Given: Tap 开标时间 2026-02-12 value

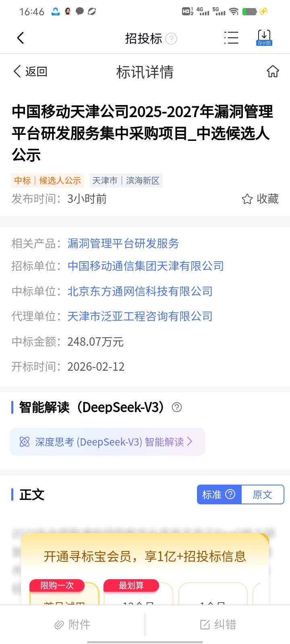Looking at the screenshot, I should click(x=96, y=367).
